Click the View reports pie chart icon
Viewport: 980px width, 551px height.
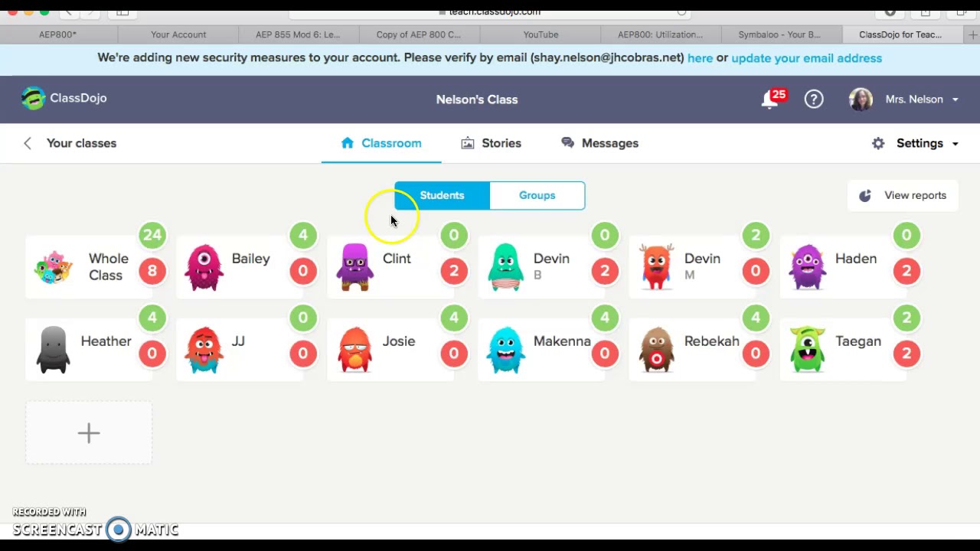pos(865,195)
